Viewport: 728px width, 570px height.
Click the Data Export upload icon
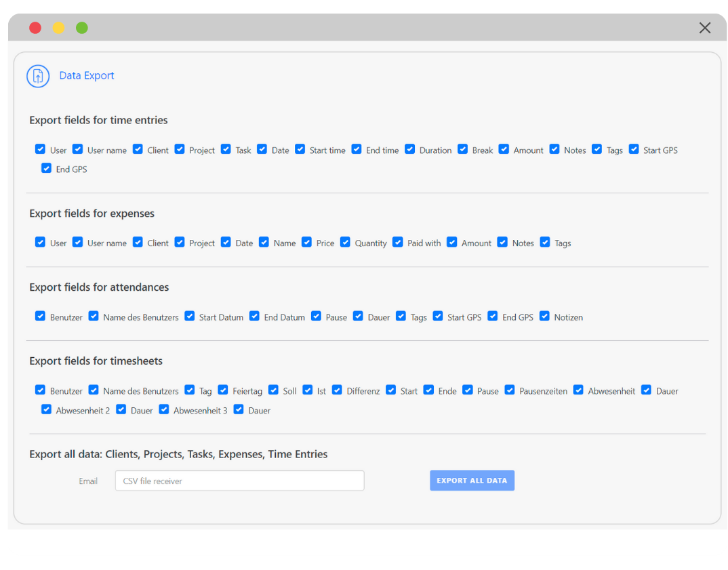tap(38, 76)
